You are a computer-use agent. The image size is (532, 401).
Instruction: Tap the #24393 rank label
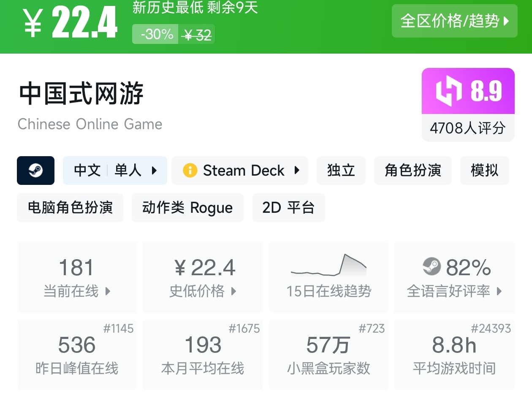491,328
